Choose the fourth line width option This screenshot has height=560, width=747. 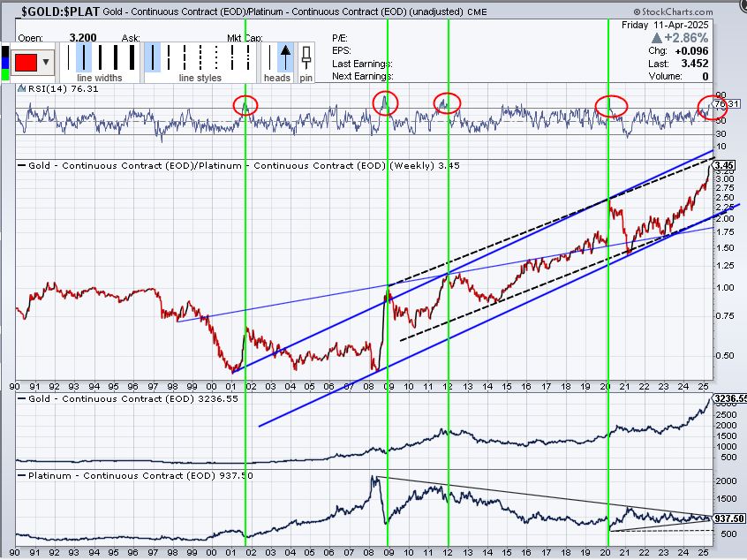(x=116, y=57)
